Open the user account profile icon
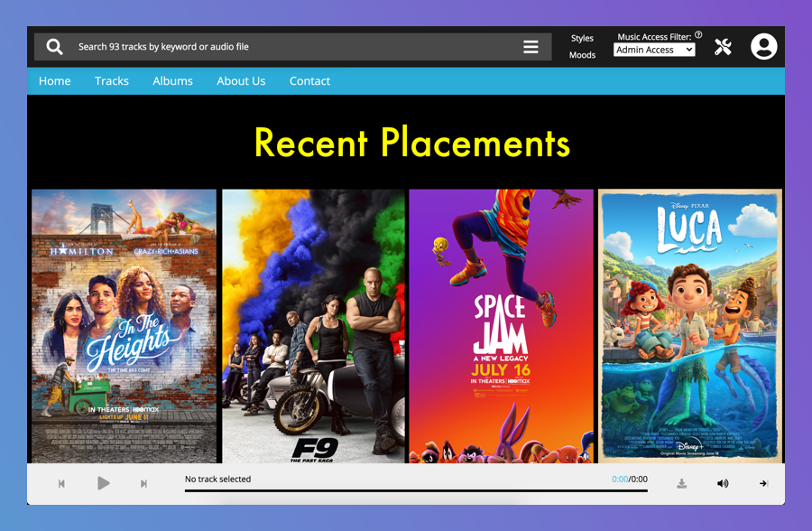Screen dimensions: 812x531 point(763,47)
